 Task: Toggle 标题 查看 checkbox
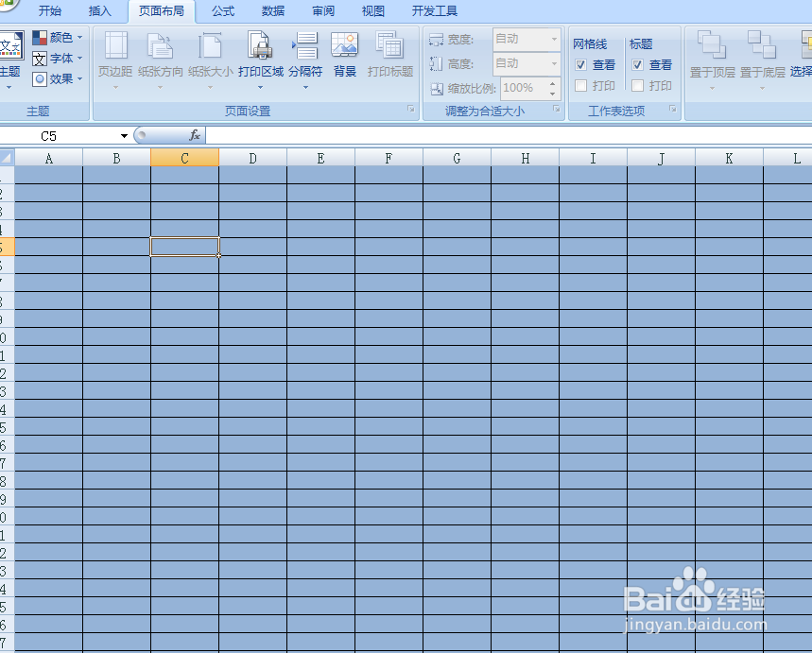pyautogui.click(x=637, y=64)
